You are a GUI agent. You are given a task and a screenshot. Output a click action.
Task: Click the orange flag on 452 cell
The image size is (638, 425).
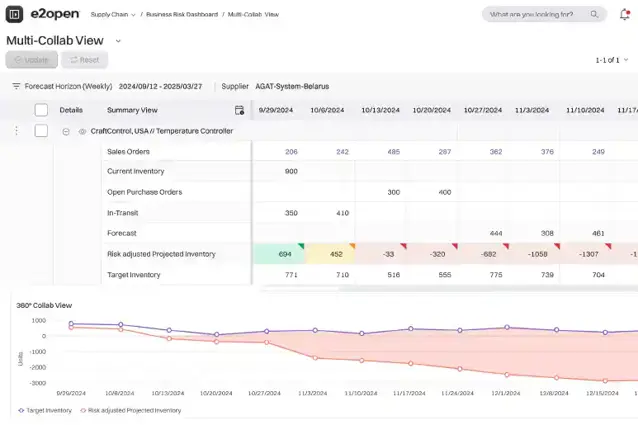click(352, 246)
